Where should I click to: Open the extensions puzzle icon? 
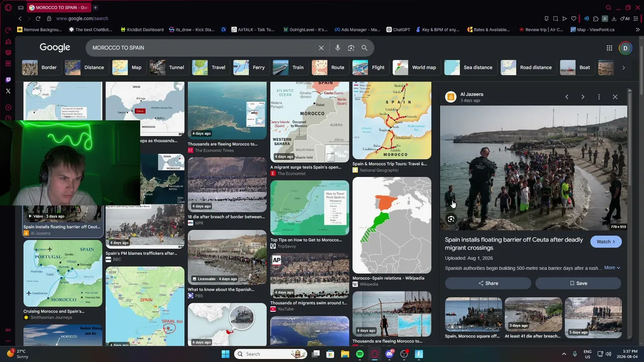click(x=596, y=19)
